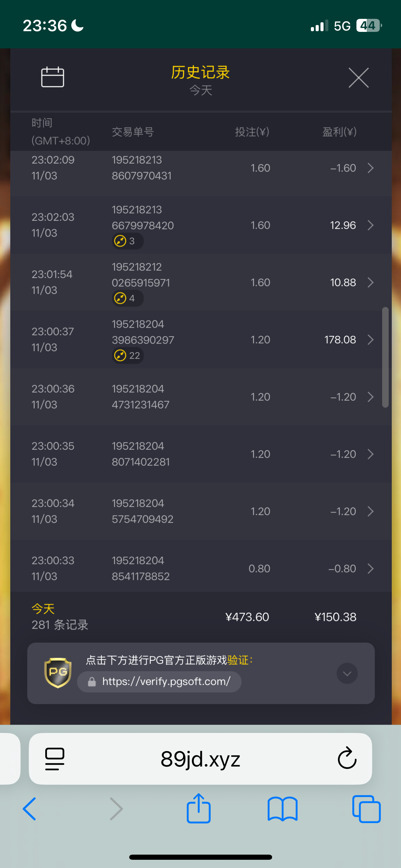Expand the -0.80 profit record details
The height and width of the screenshot is (868, 401).
pyautogui.click(x=370, y=569)
